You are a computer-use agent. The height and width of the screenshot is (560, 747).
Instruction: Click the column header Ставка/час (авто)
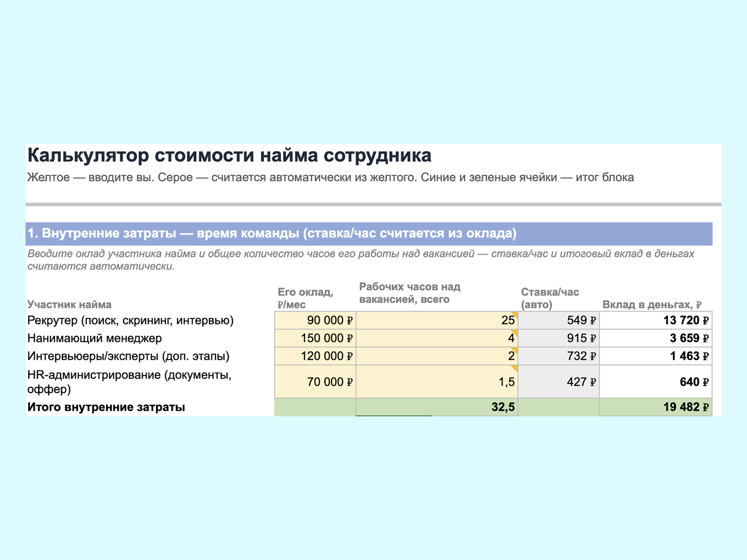pos(550,298)
